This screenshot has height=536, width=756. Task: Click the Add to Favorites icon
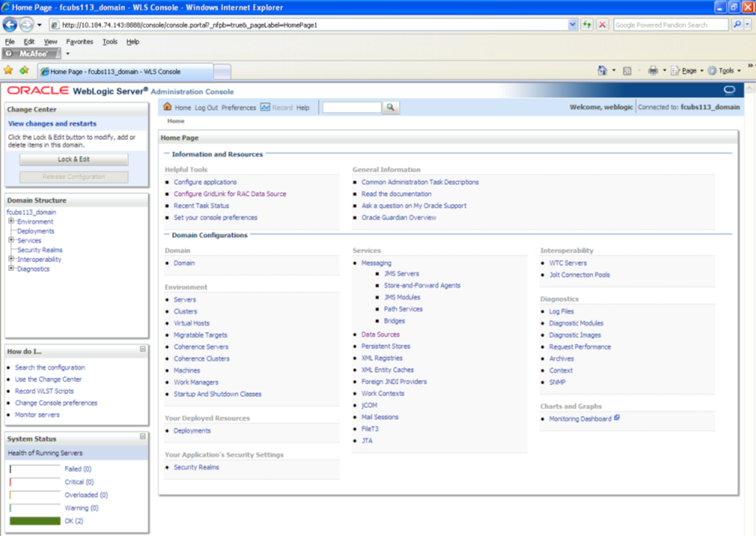[24, 71]
